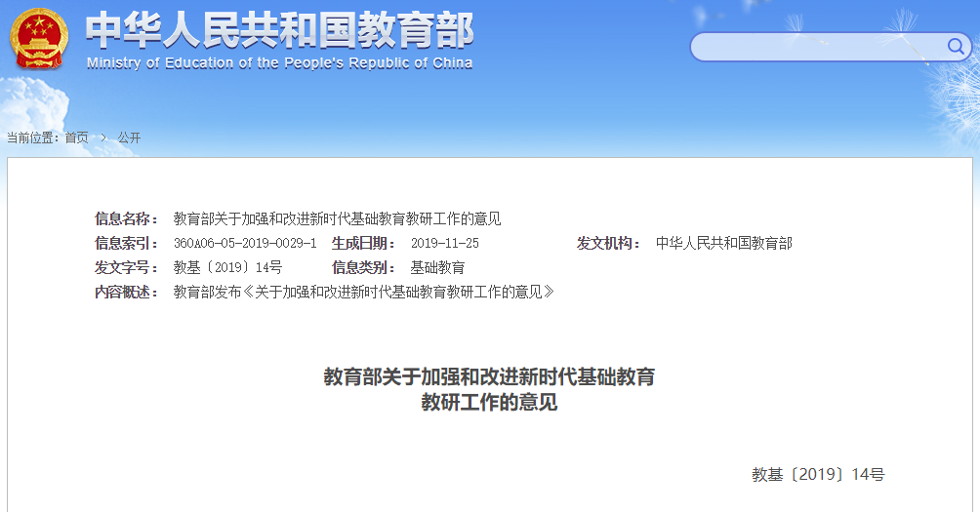This screenshot has width=980, height=512.
Task: Click the 基础教育 category value
Action: click(437, 267)
